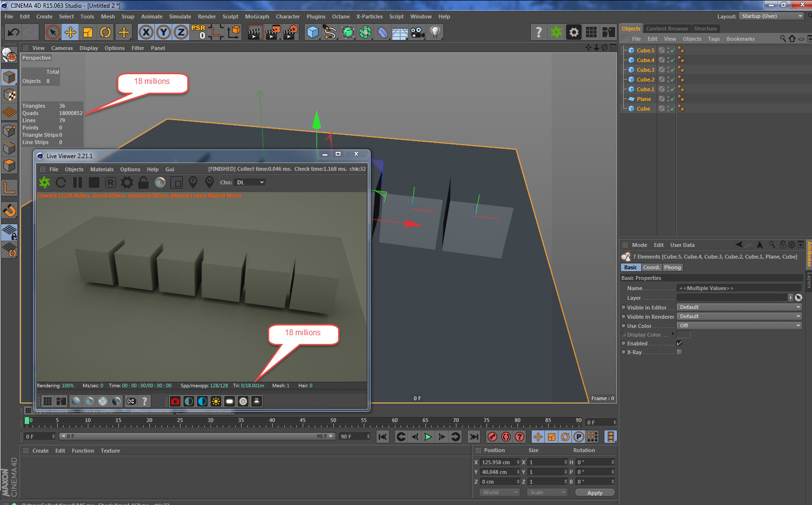Click the Render View clapperboard icon

click(x=255, y=33)
